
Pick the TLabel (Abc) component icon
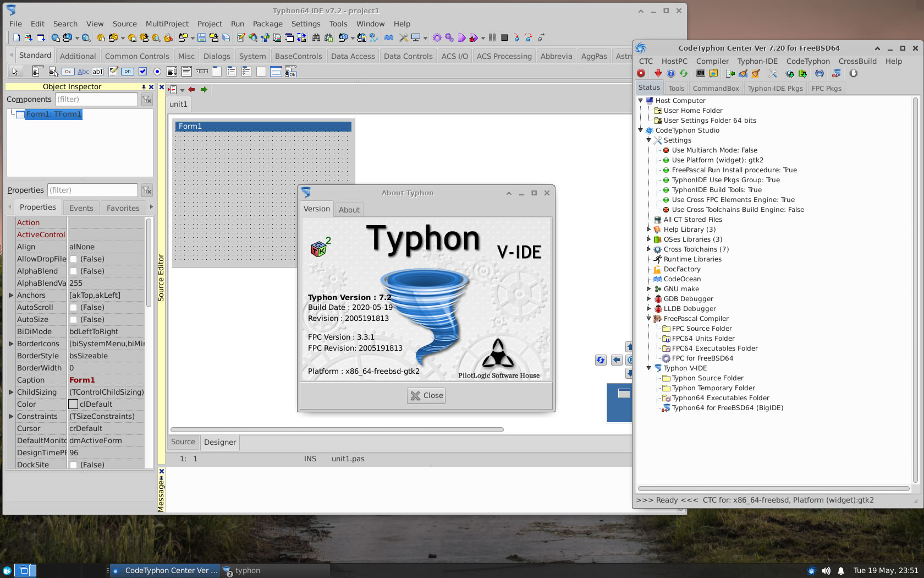(x=83, y=71)
